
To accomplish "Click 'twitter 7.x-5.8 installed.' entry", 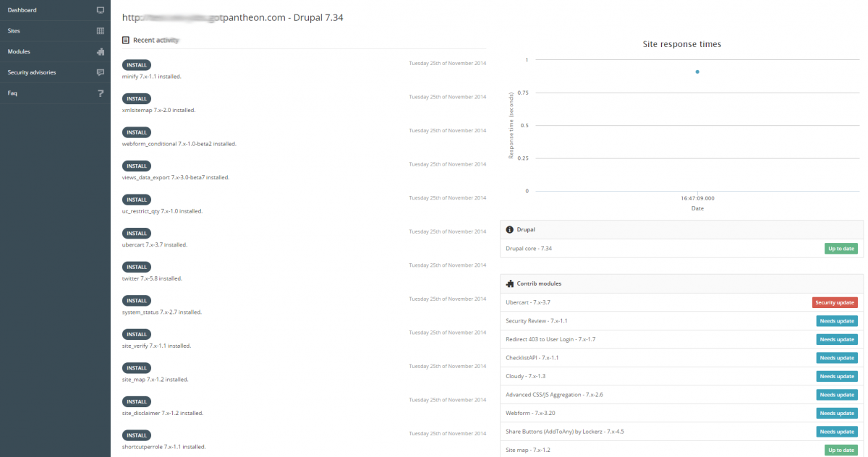I will 152,278.
